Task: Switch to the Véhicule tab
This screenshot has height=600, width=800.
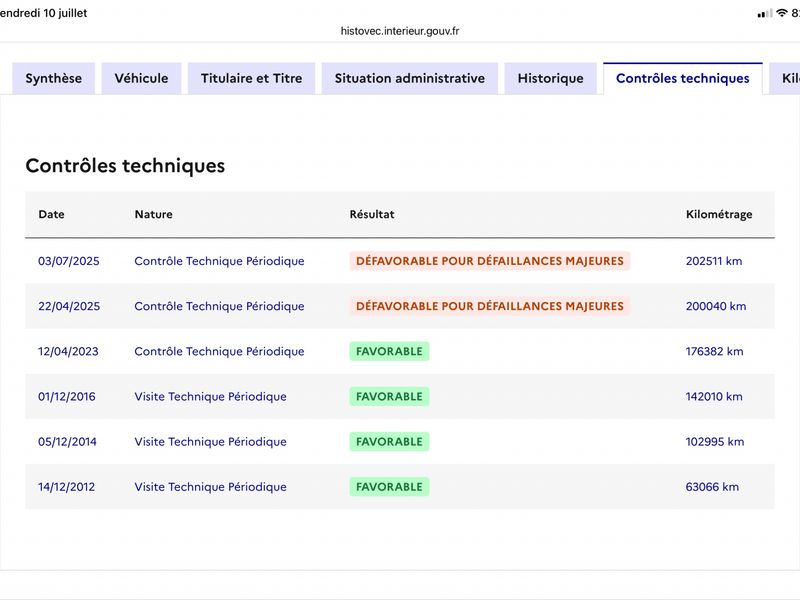Action: [141, 79]
